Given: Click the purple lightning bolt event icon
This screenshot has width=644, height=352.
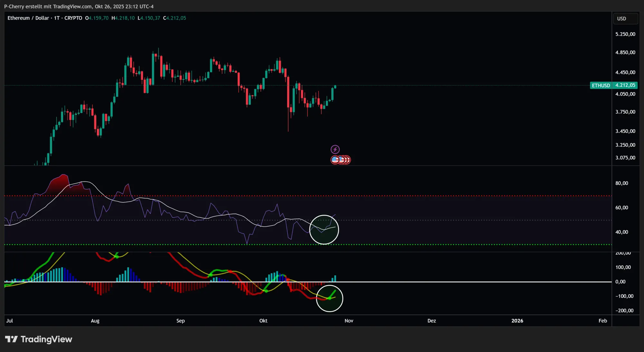Looking at the screenshot, I should click(335, 149).
